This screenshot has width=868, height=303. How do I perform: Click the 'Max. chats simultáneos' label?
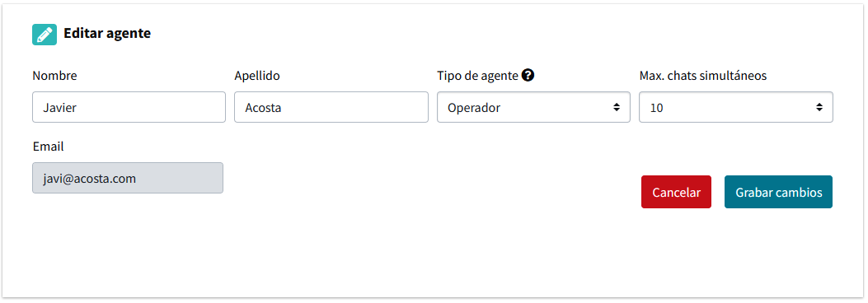(x=703, y=76)
